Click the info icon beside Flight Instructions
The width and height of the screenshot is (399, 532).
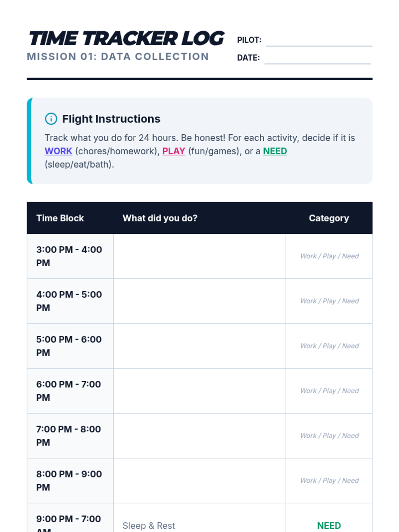coord(51,119)
